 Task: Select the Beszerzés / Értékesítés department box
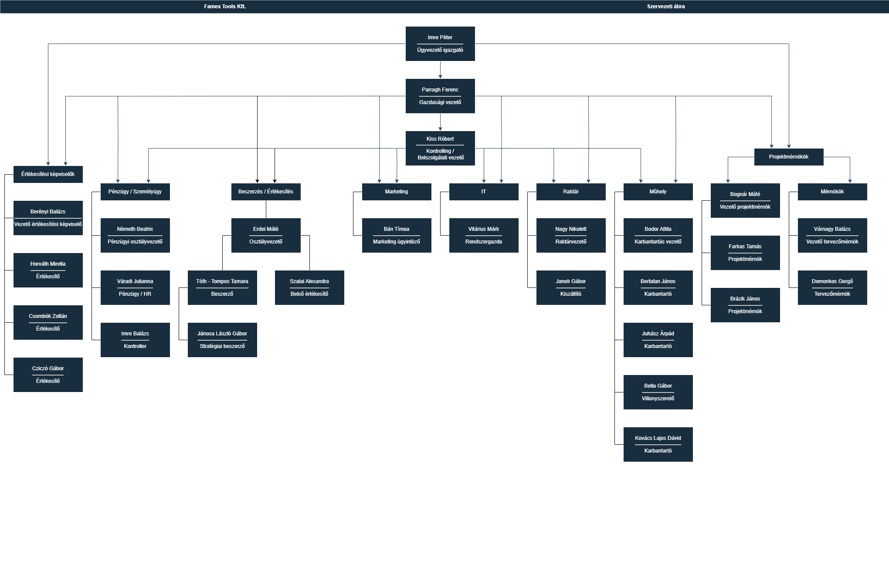pyautogui.click(x=266, y=192)
